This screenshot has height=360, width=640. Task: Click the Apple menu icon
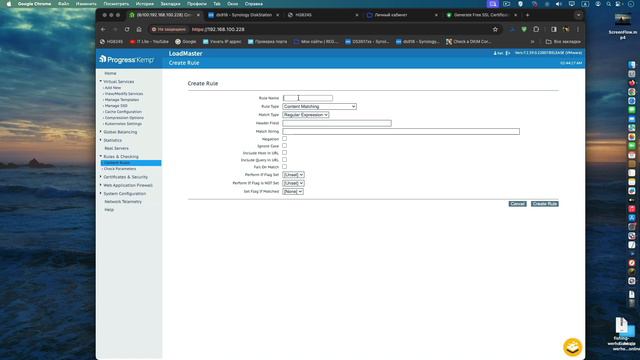pos(9,4)
